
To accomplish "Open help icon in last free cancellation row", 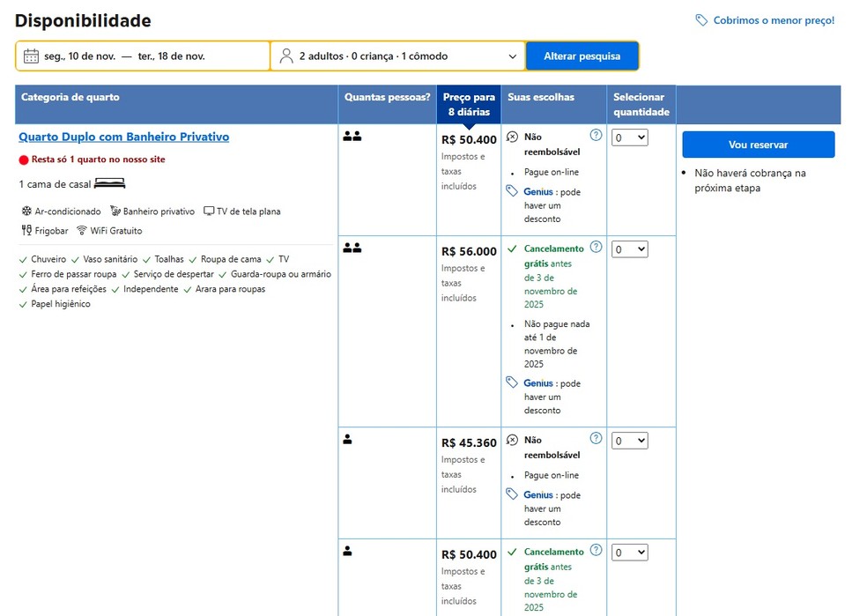I will (x=596, y=551).
